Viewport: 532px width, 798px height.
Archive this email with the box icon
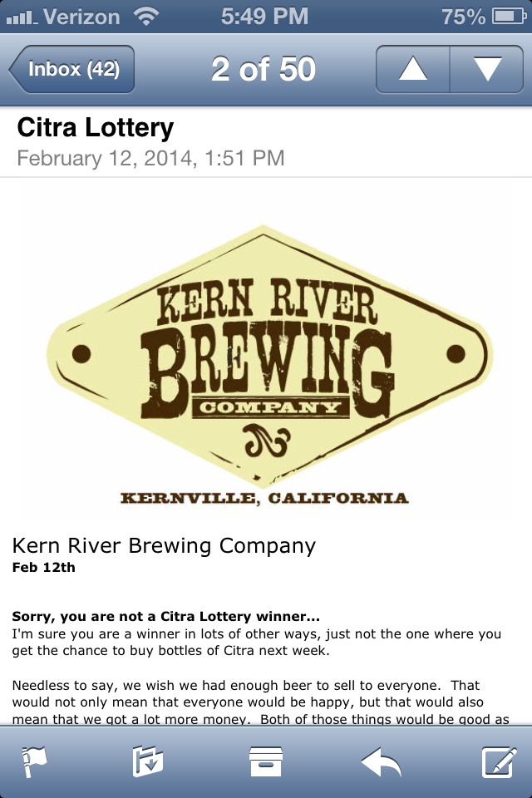[266, 761]
